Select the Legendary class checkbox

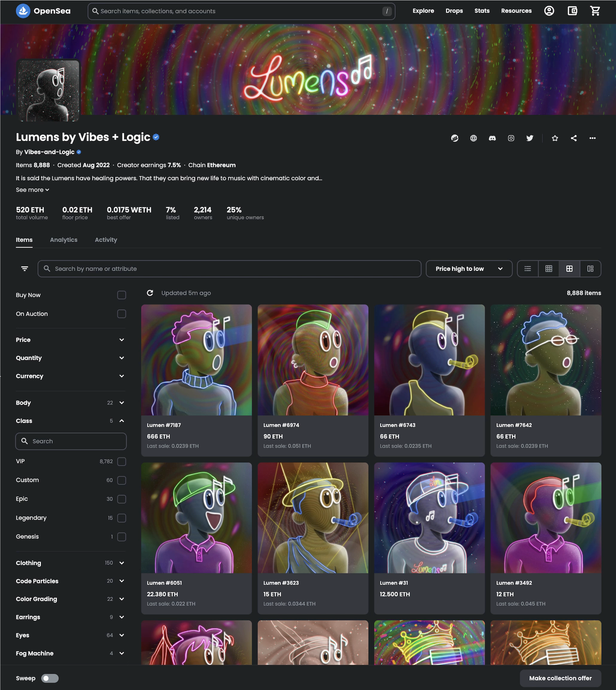pyautogui.click(x=122, y=518)
